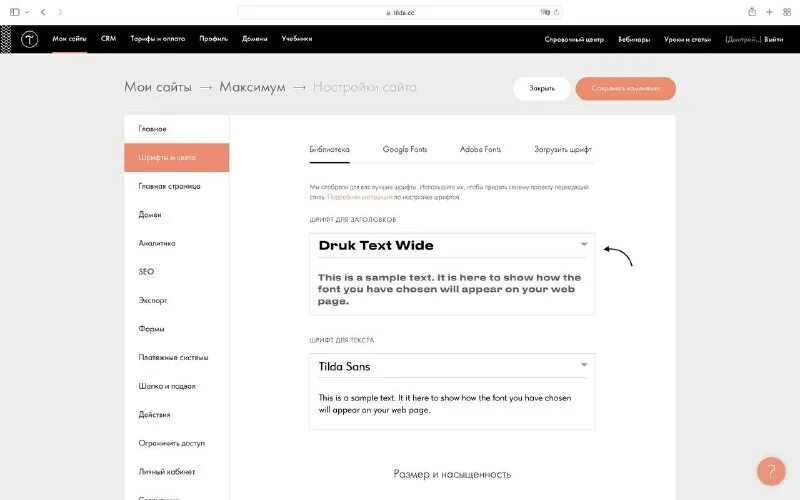The width and height of the screenshot is (800, 500).
Task: Select Платежные системы in the sidebar
Action: (x=177, y=358)
